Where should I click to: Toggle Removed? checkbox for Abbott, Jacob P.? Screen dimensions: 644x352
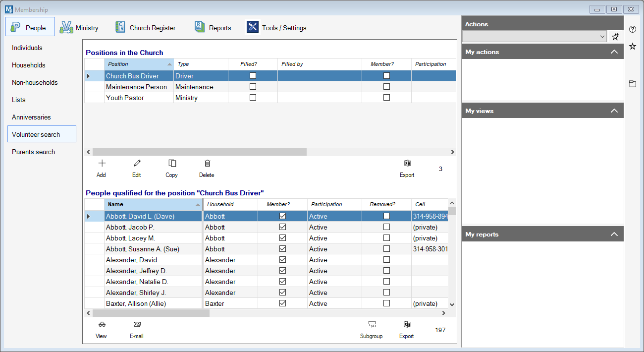coord(386,227)
